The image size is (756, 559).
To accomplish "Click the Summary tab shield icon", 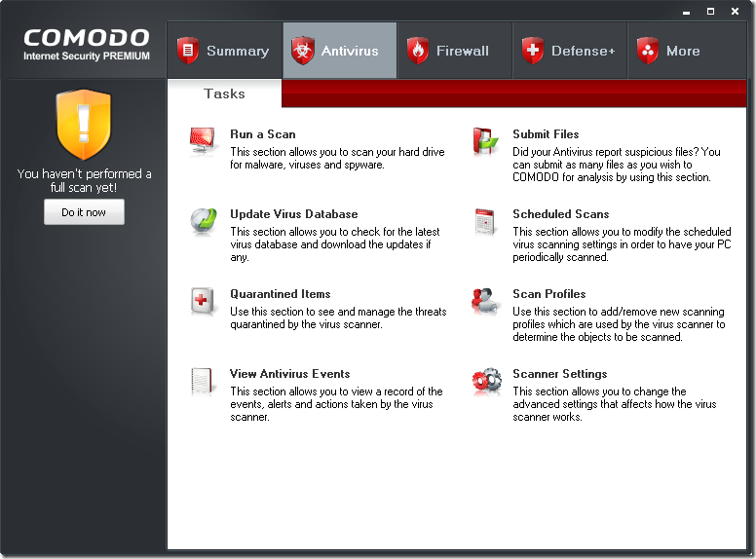I will 188,51.
